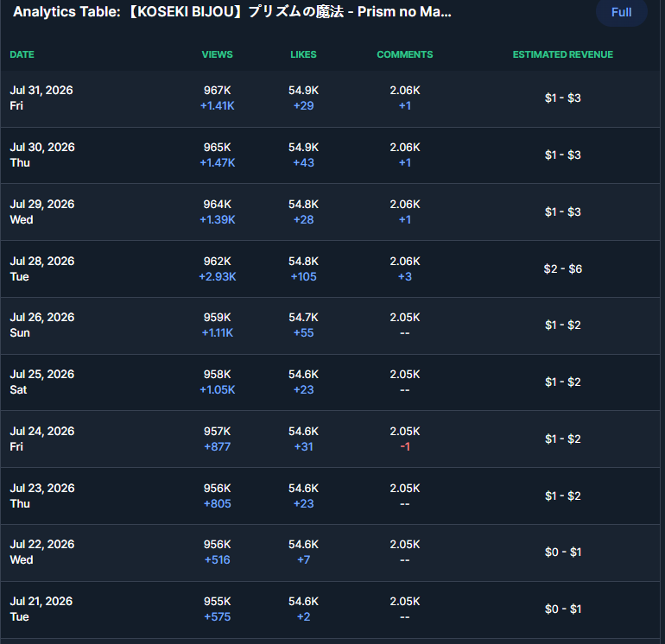Screen dimensions: 665x644
Task: Click Jul 31 revenue $1 - $3
Action: coord(563,98)
